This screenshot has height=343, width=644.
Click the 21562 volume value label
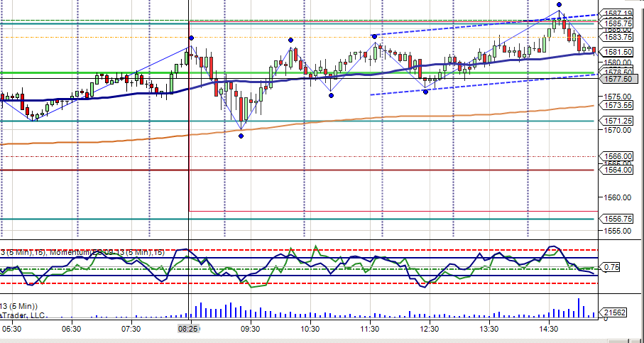point(613,312)
